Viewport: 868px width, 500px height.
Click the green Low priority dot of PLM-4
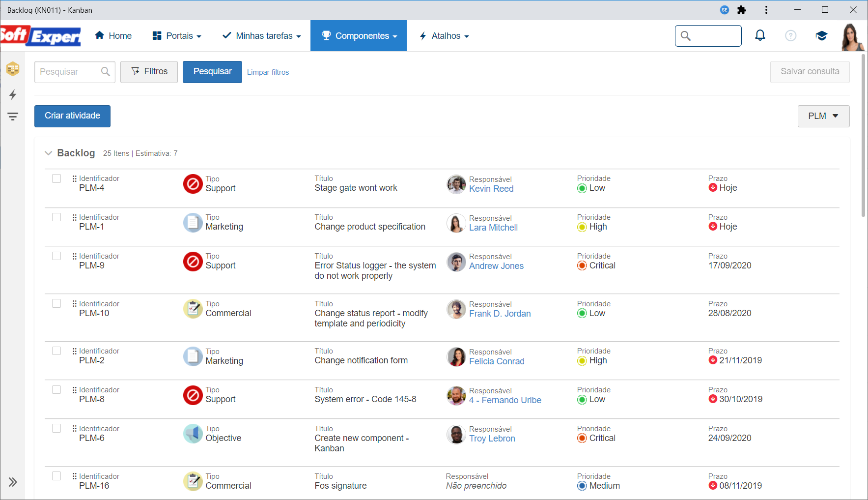(582, 188)
